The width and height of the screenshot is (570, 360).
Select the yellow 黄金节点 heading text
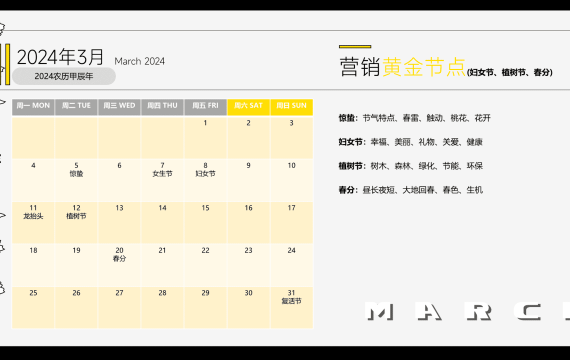tap(424, 67)
